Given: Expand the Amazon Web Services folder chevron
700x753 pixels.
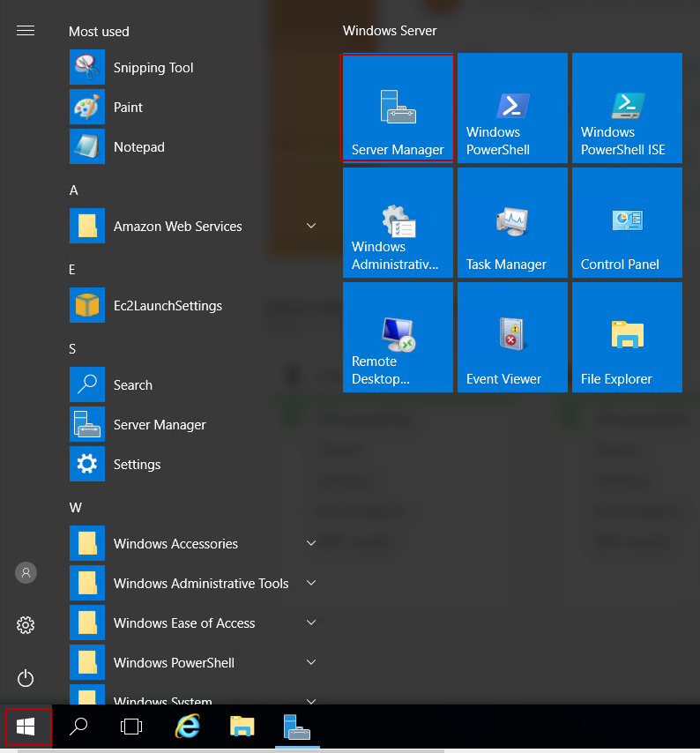Looking at the screenshot, I should coord(311,226).
